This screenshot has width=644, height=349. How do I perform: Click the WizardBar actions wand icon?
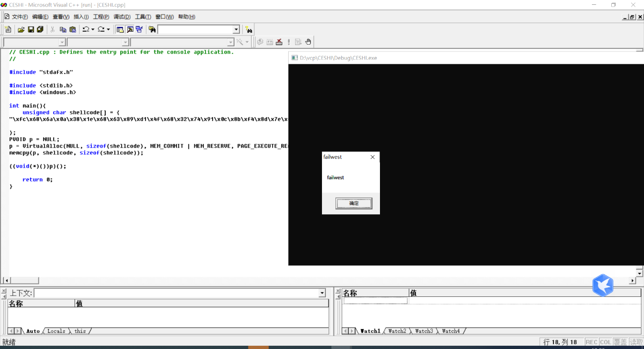pos(240,42)
